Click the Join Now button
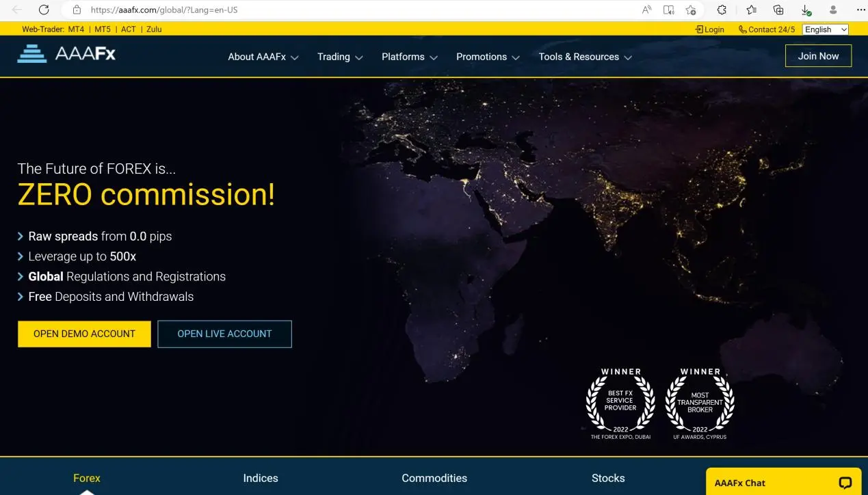Image resolution: width=868 pixels, height=495 pixels. pyautogui.click(x=818, y=56)
